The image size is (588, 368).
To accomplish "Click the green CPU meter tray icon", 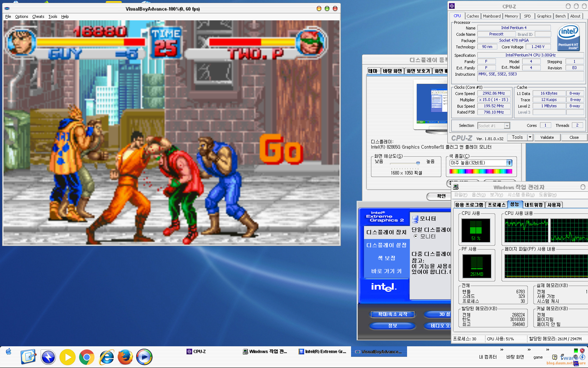I will [x=576, y=350].
